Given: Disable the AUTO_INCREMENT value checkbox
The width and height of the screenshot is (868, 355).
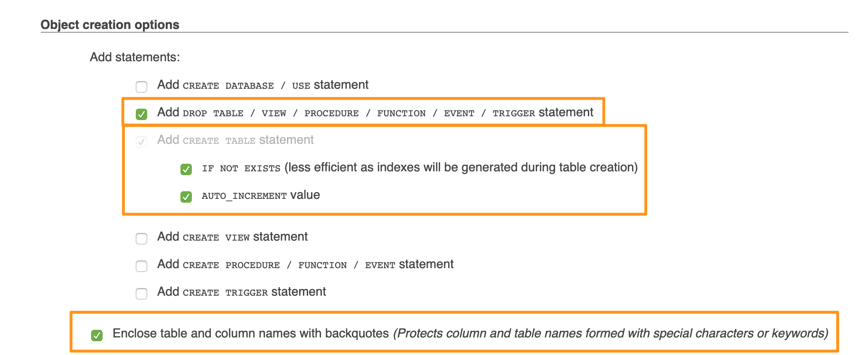Looking at the screenshot, I should [186, 196].
